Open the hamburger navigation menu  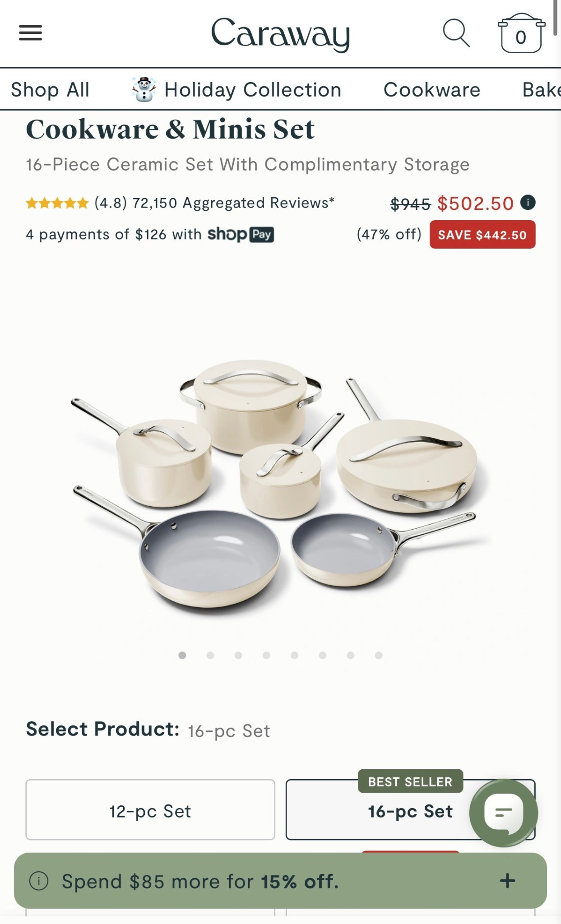[x=30, y=33]
